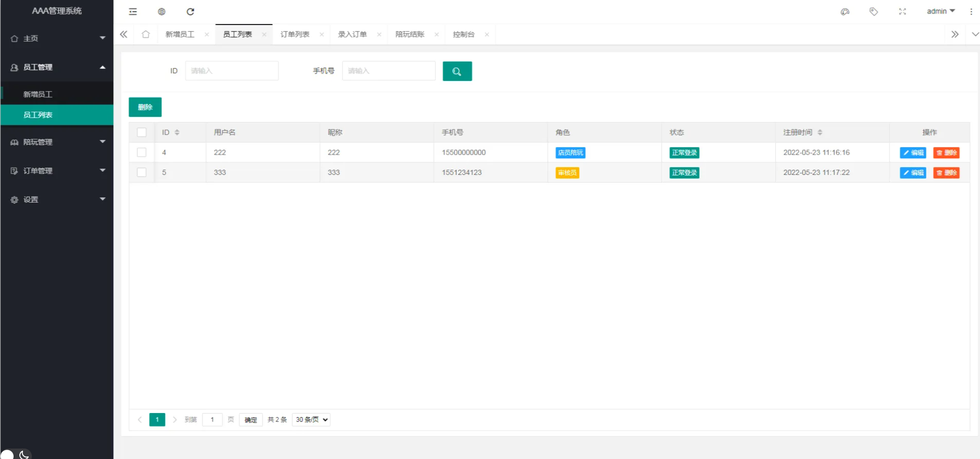Close the 控制台 tab
The image size is (980, 459).
point(487,34)
